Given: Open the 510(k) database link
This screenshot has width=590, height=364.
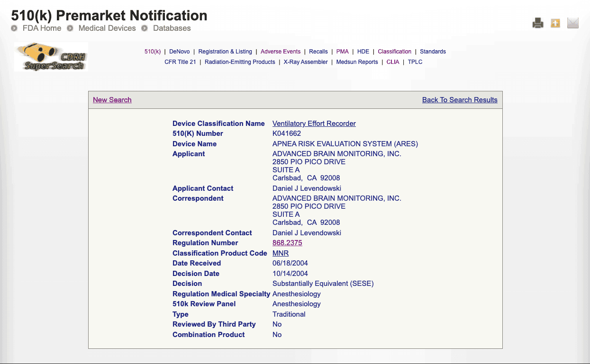Looking at the screenshot, I should (153, 52).
